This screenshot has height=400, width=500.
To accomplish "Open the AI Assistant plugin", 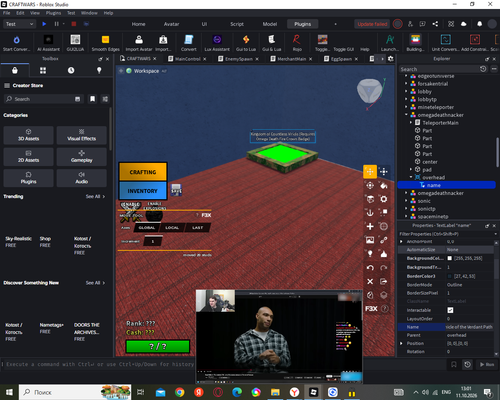I will (48, 43).
